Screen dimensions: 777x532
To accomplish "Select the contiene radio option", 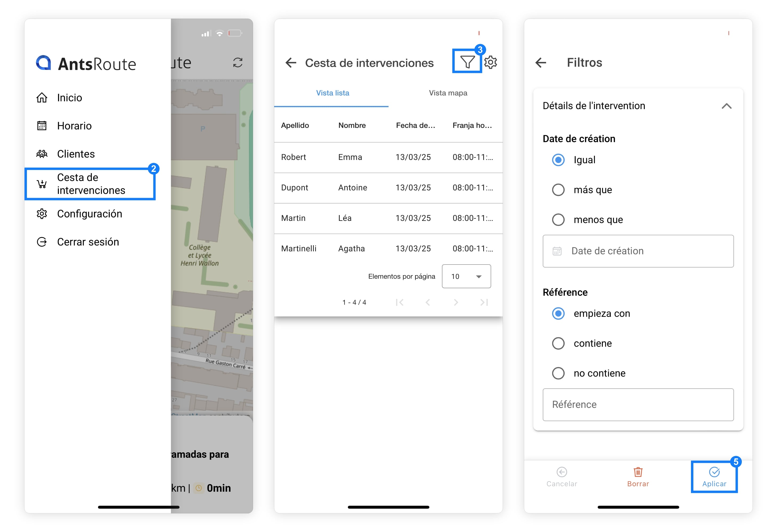I will (x=558, y=343).
